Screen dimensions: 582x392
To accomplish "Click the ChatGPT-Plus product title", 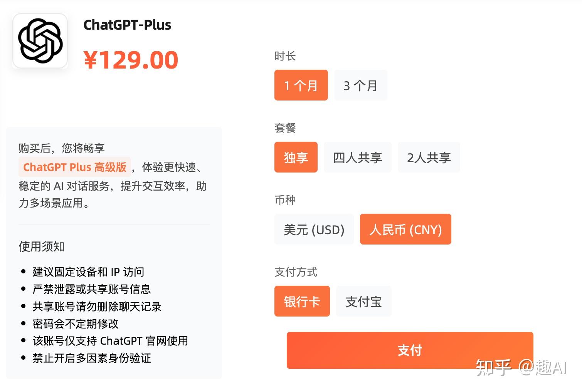I will (127, 25).
